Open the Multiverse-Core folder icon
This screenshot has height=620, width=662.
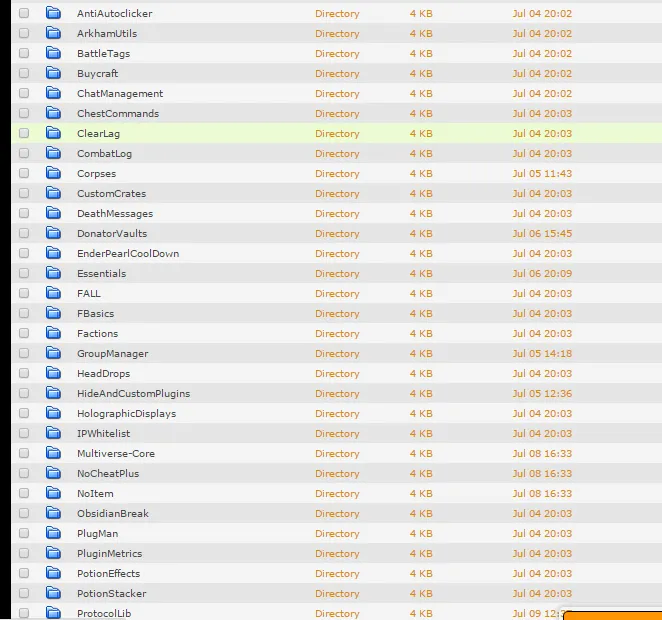pos(53,453)
